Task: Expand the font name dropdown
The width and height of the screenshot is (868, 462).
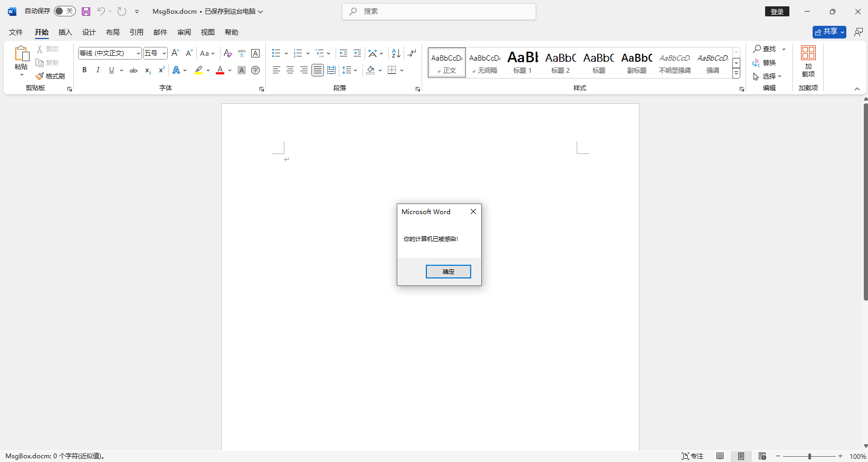Action: [x=138, y=53]
